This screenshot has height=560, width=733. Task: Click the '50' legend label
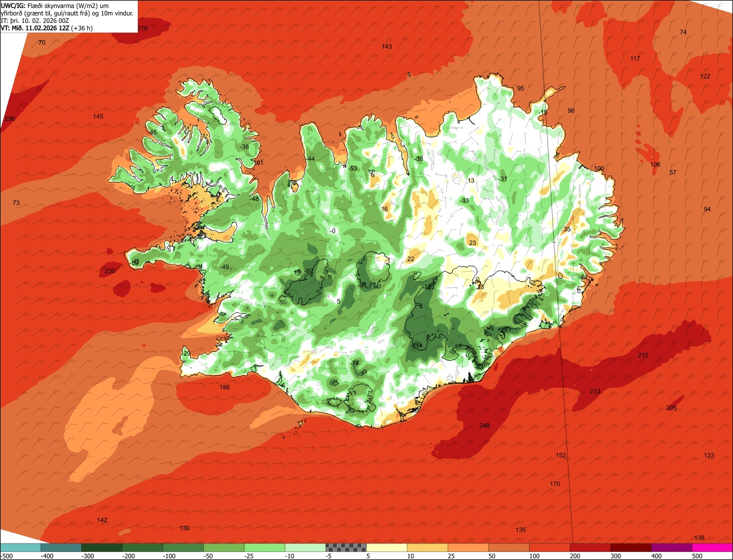[492, 556]
